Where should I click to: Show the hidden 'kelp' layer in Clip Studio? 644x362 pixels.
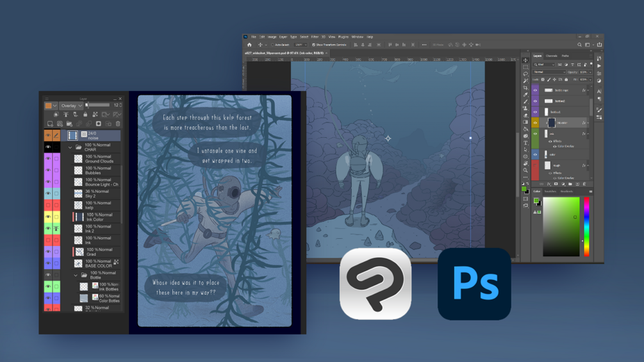click(x=48, y=205)
